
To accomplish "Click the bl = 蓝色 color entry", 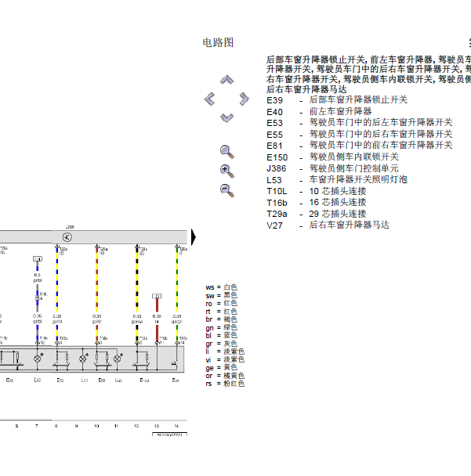I will 222,335.
